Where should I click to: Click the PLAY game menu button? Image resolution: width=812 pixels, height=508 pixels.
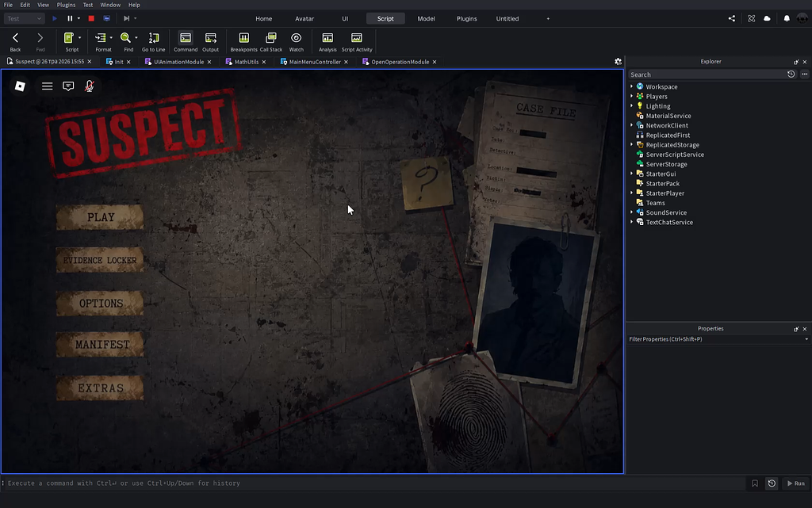click(x=100, y=217)
